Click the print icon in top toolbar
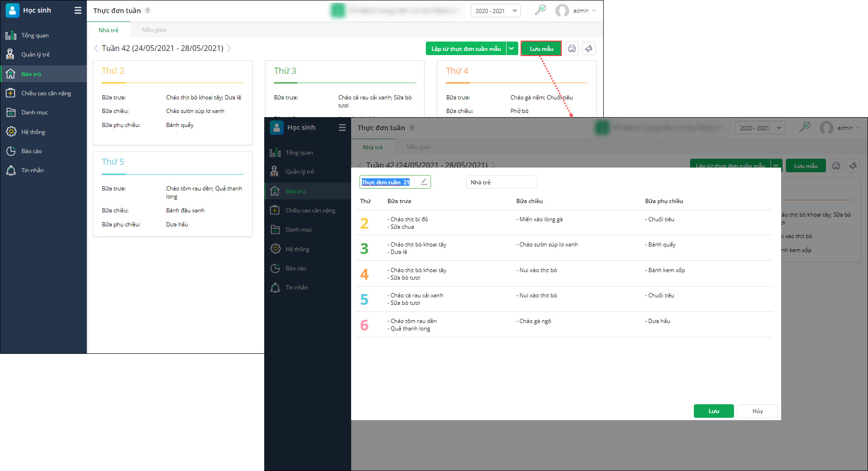The width and height of the screenshot is (868, 471). point(572,49)
